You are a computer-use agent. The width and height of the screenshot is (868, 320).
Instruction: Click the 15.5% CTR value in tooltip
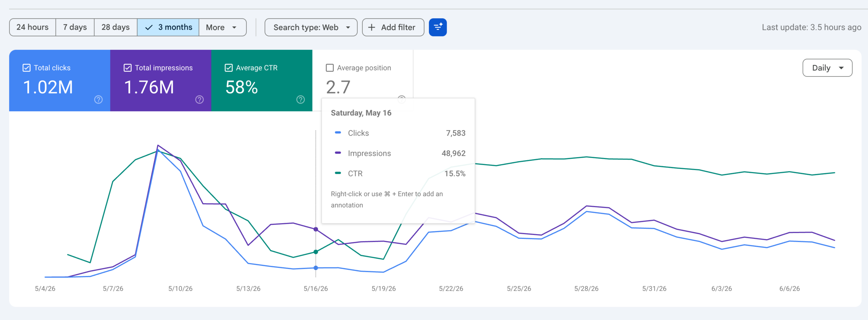pos(455,174)
